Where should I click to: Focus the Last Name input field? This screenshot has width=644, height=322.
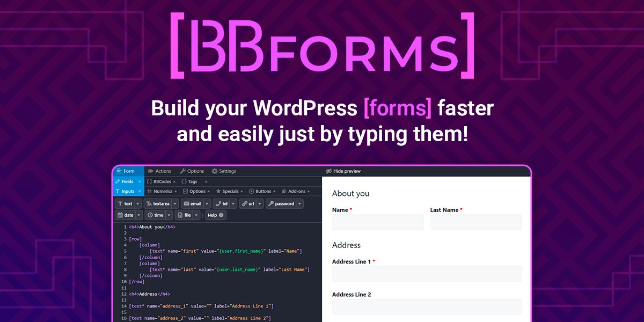pyautogui.click(x=476, y=222)
